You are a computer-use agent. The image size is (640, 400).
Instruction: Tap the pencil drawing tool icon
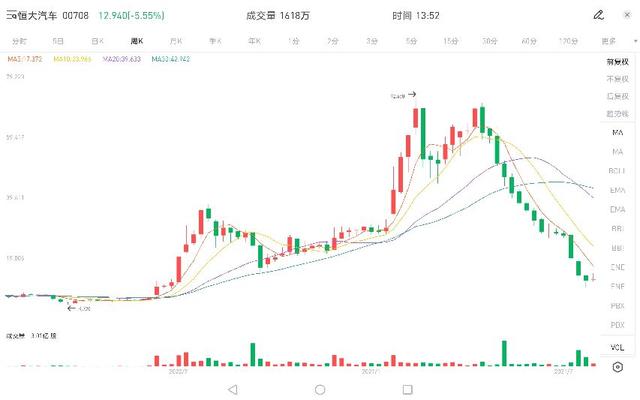coord(598,15)
